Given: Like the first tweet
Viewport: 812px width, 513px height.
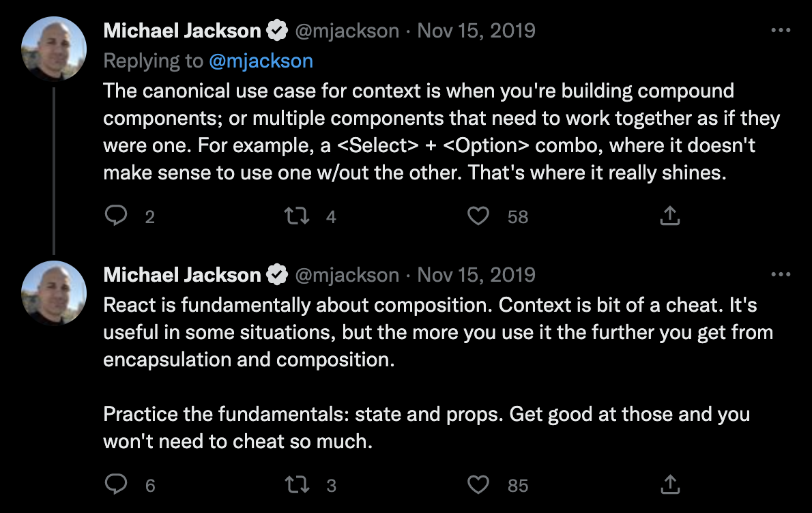Looking at the screenshot, I should (478, 216).
